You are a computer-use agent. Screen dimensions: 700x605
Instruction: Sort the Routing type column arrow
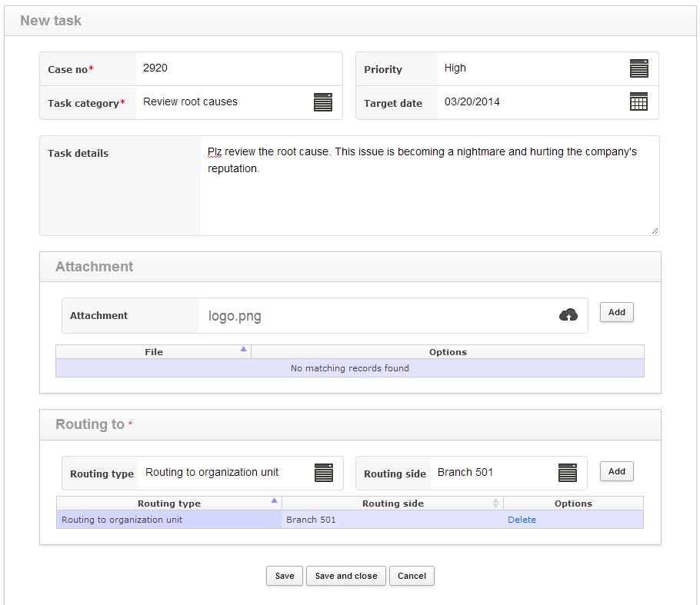275,500
